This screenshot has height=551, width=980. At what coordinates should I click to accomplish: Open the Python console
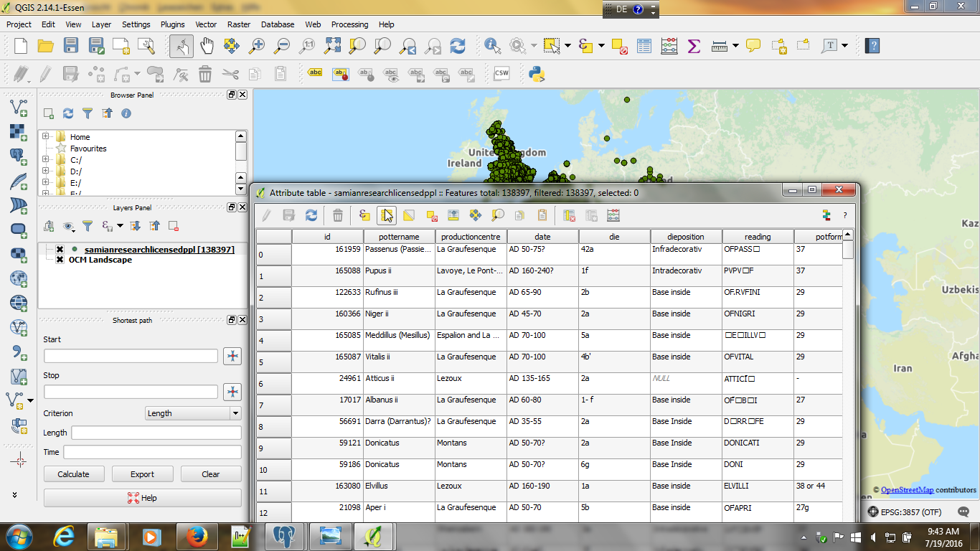click(537, 73)
